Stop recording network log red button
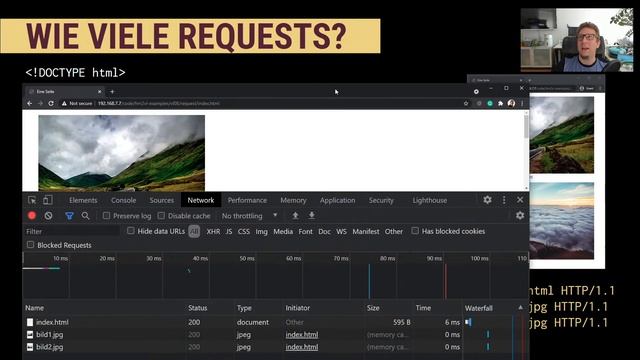 [x=32, y=216]
